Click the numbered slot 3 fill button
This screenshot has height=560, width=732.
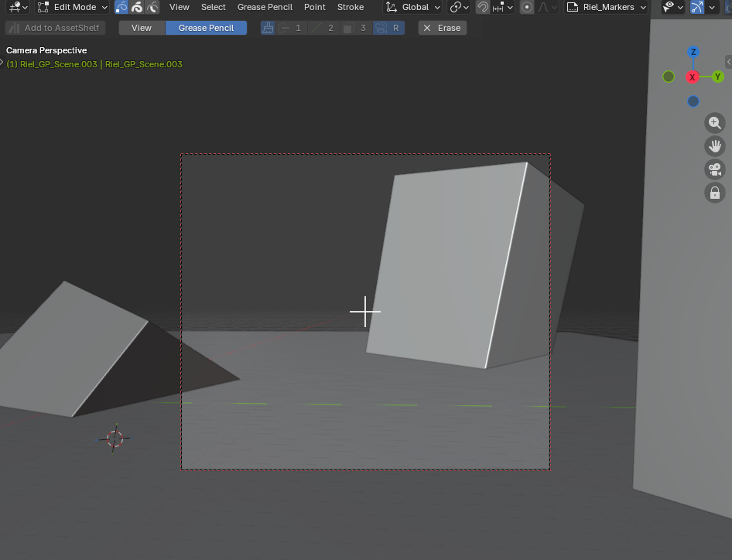point(356,28)
